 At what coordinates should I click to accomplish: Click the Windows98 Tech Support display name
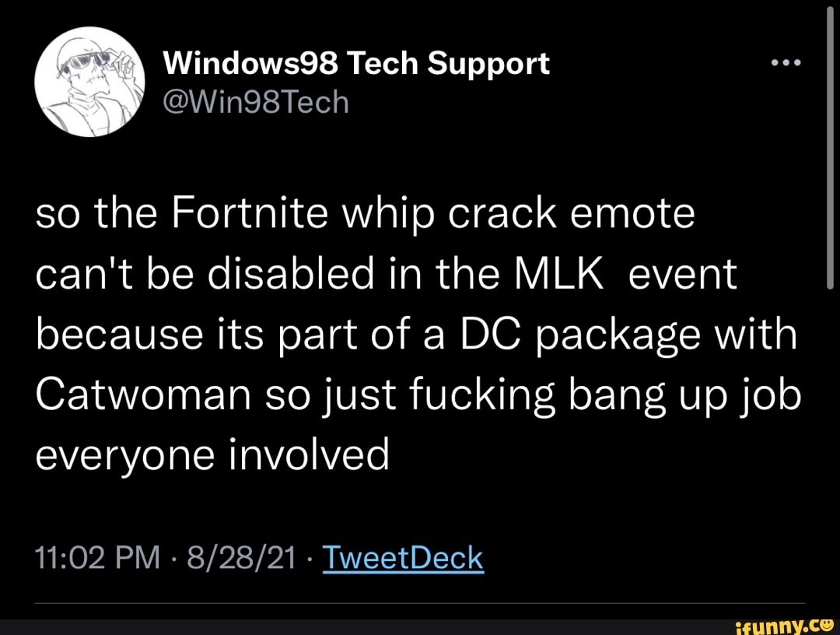[357, 62]
